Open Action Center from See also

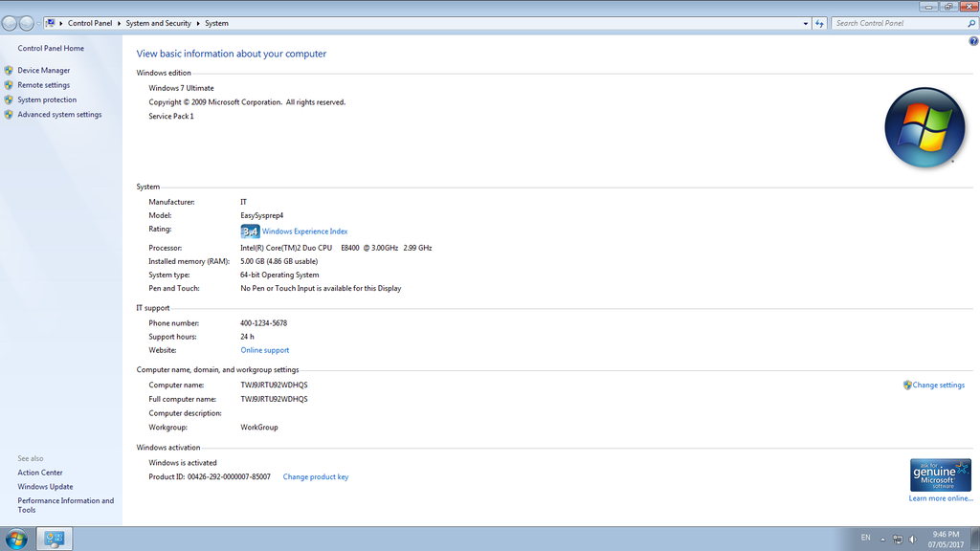(x=40, y=473)
